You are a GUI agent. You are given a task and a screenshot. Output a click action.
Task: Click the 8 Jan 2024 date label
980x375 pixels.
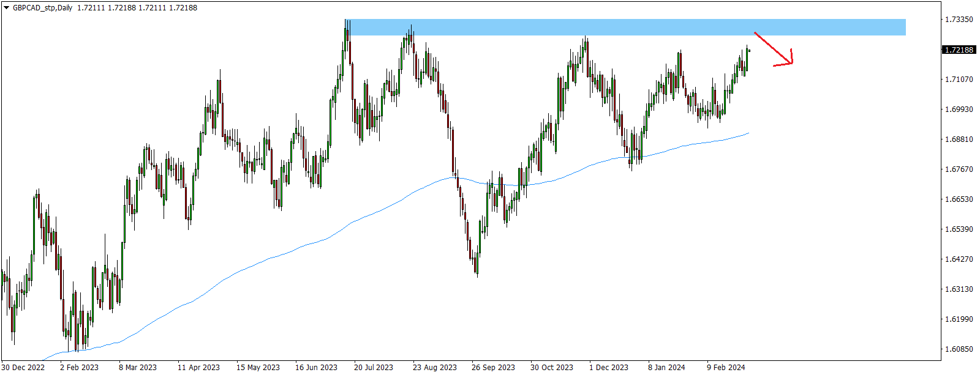[666, 368]
